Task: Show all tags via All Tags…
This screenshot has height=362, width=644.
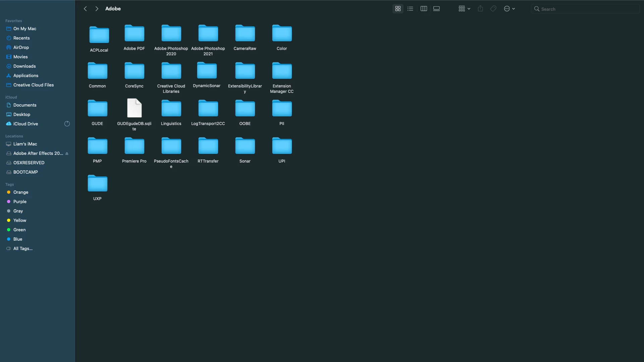Action: pos(23,248)
